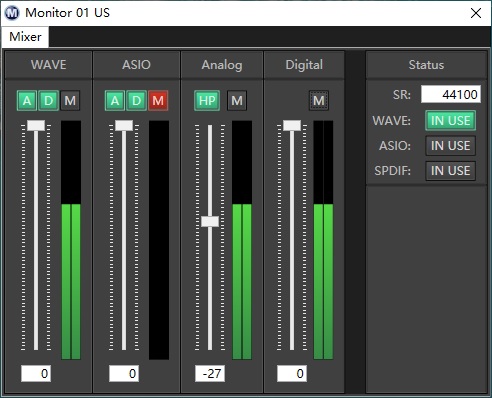Toggle WAVE channel D routing button
Screen dimensions: 492x398
(x=49, y=100)
